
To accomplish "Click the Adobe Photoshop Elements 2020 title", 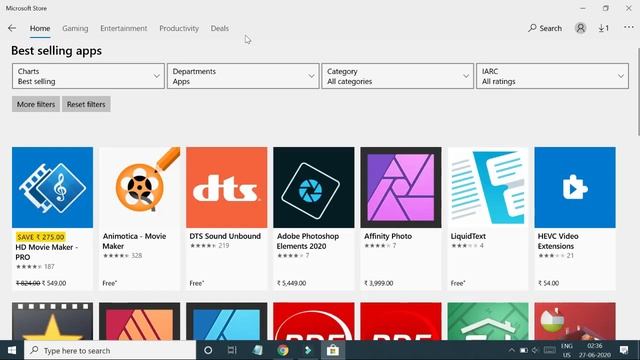I will (x=308, y=241).
